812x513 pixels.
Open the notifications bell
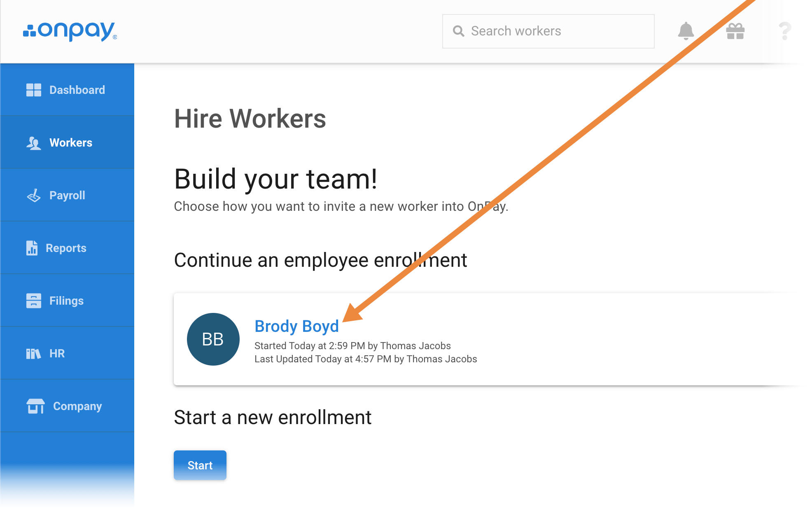(686, 31)
